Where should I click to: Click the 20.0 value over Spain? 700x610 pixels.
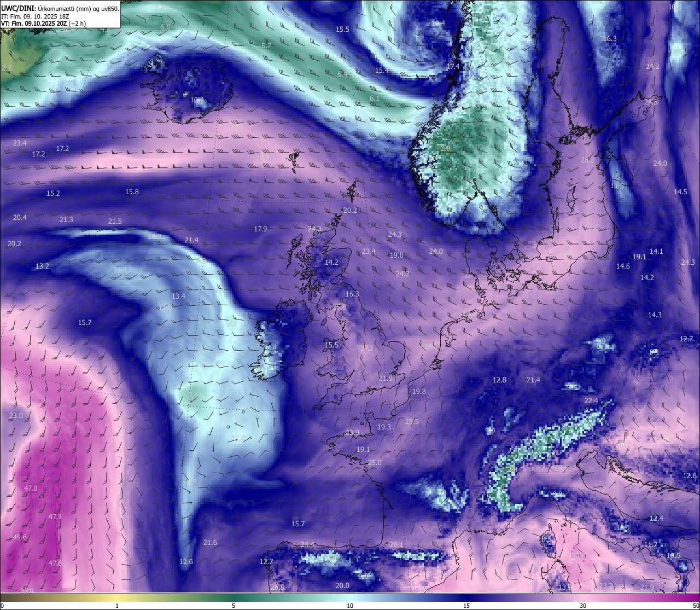(342, 585)
